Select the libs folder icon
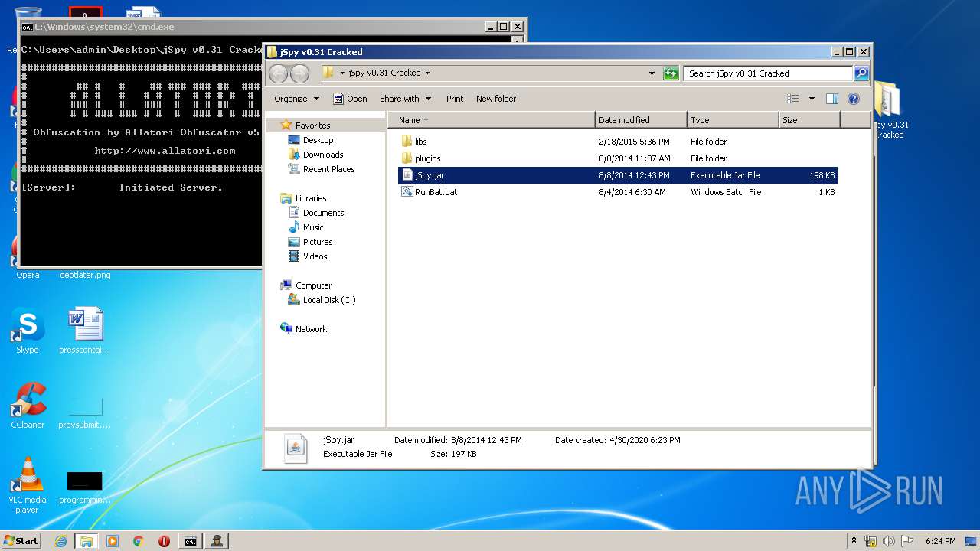The image size is (980, 551). pyautogui.click(x=407, y=142)
